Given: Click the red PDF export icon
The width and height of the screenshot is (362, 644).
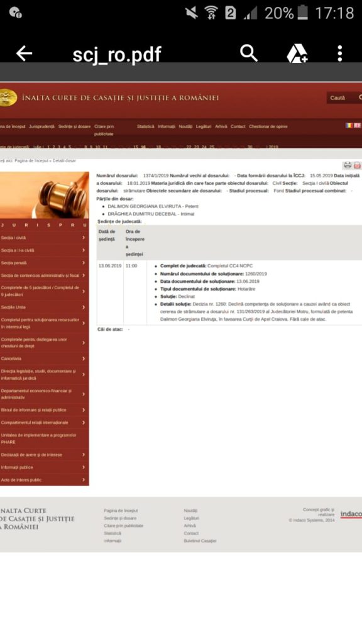Looking at the screenshot, I should (x=357, y=165).
